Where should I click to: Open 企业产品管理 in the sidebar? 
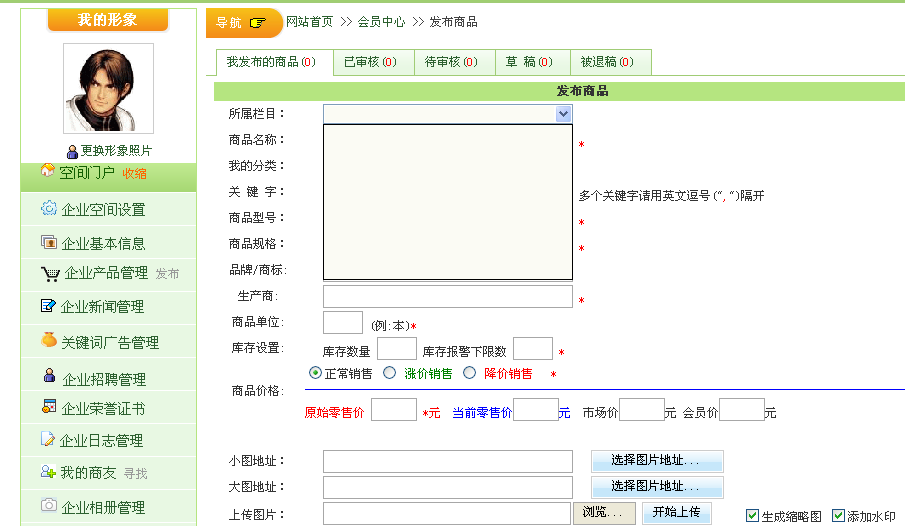106,273
